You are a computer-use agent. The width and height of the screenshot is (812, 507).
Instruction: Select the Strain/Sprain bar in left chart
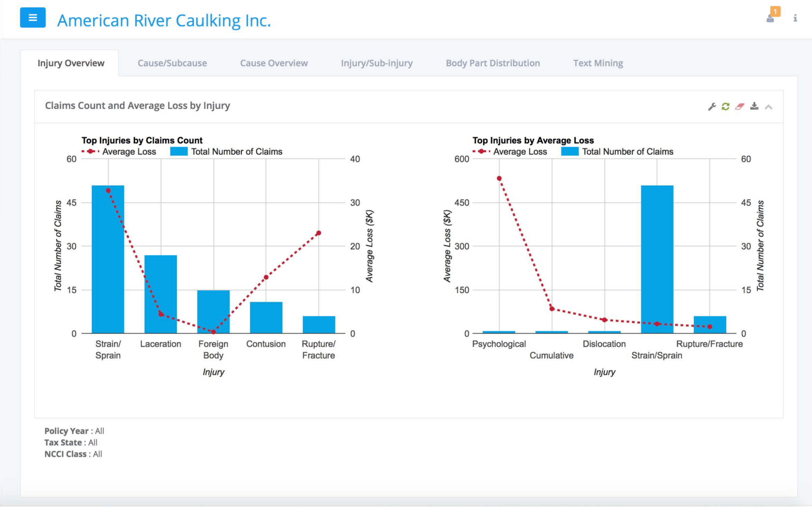click(108, 256)
